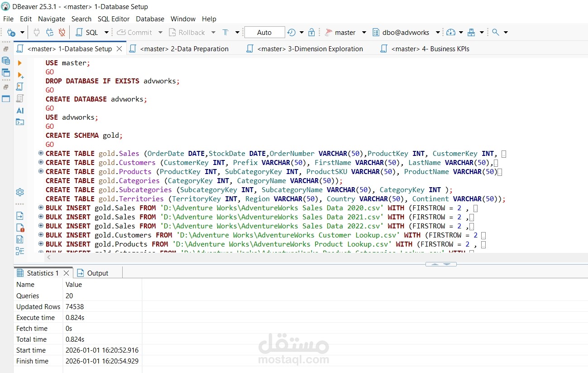Open the Navigate menu
Viewport: 588px width, 373px height.
tap(52, 19)
